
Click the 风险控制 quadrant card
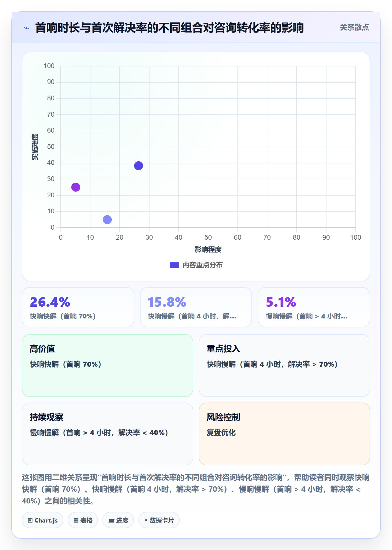coord(284,434)
